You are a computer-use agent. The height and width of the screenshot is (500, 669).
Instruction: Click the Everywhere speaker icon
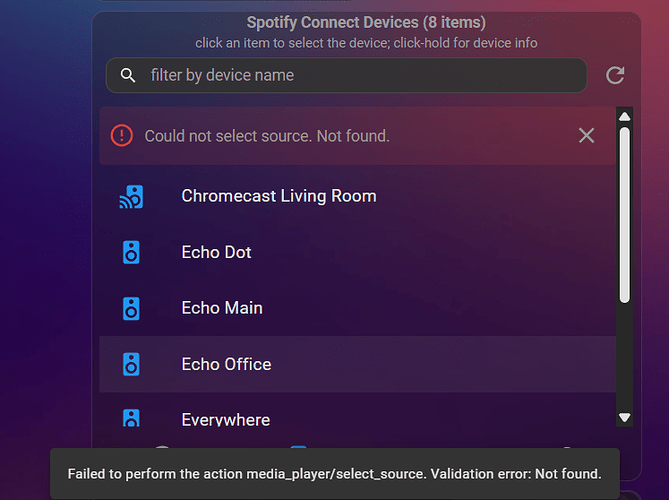(131, 418)
